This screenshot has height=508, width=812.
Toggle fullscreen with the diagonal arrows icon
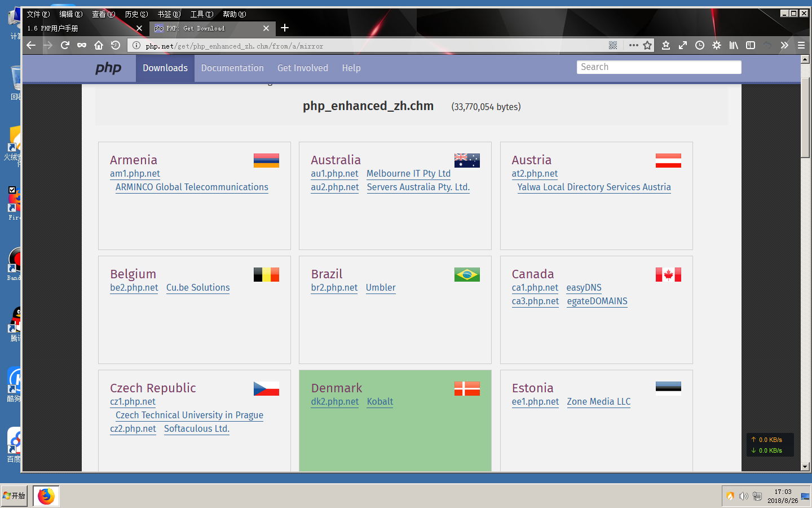click(683, 45)
